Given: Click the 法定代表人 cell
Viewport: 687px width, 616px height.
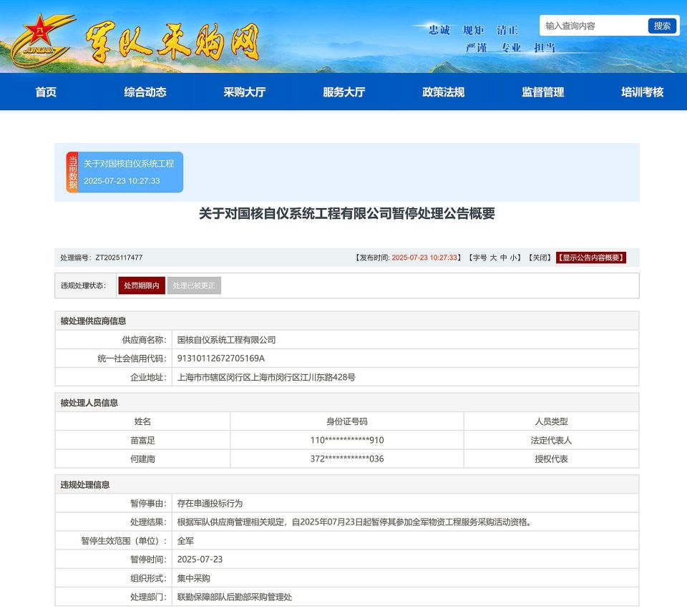Looking at the screenshot, I should point(551,440).
